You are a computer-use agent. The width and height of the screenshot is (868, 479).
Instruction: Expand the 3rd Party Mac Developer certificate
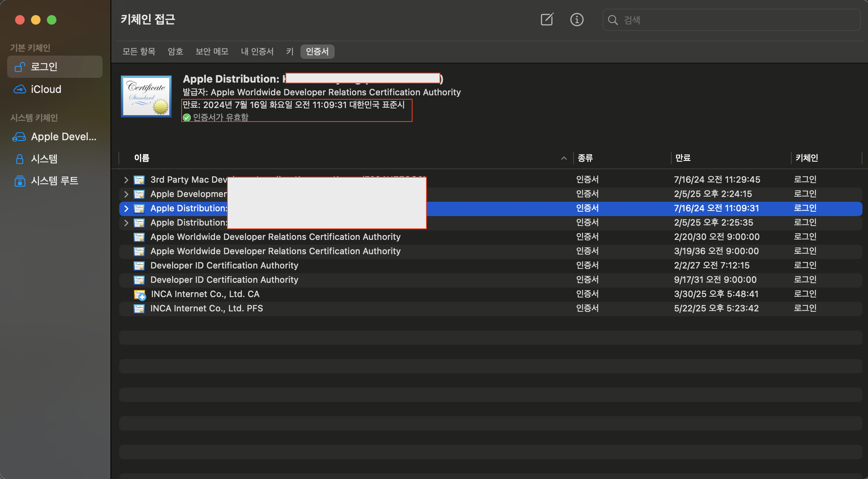pos(126,180)
